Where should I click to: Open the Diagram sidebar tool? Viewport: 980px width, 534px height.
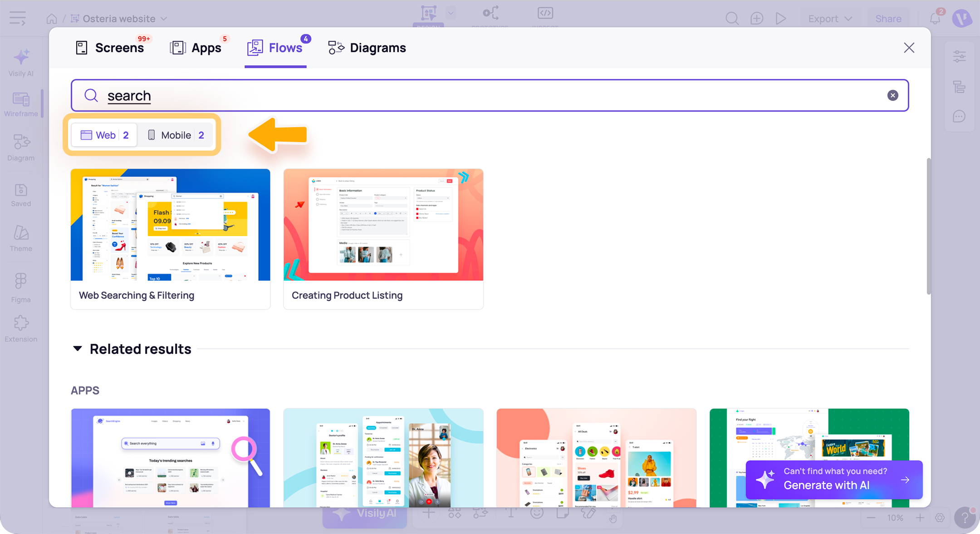[21, 148]
